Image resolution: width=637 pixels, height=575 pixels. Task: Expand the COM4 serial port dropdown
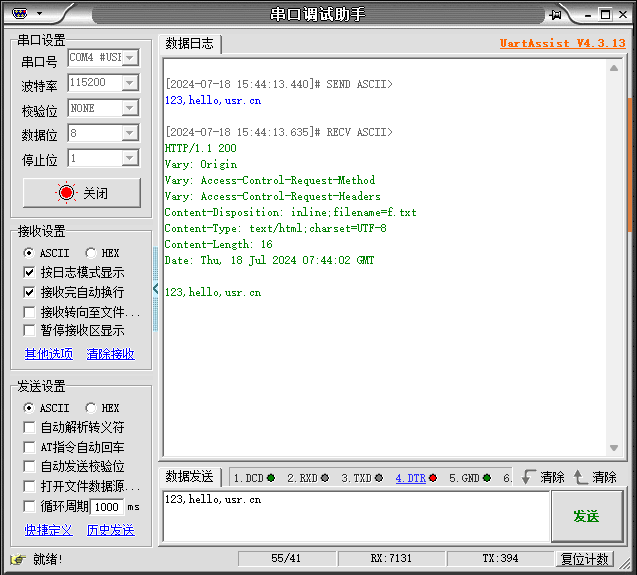(129, 58)
